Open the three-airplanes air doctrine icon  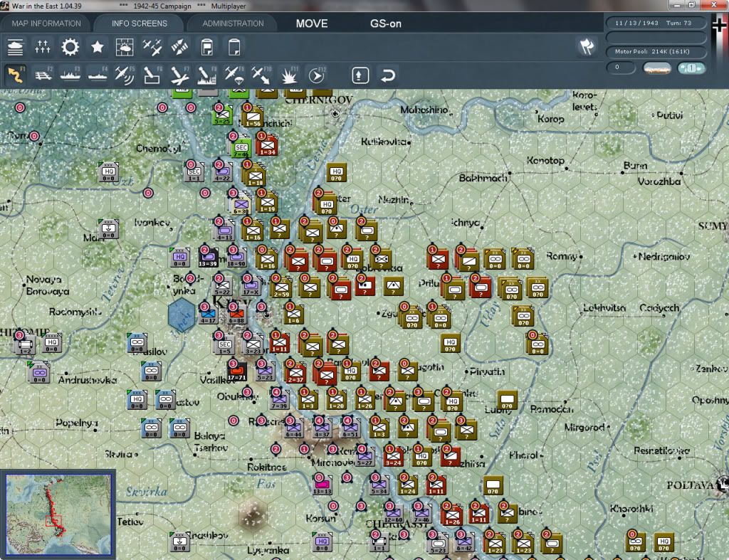tap(152, 47)
